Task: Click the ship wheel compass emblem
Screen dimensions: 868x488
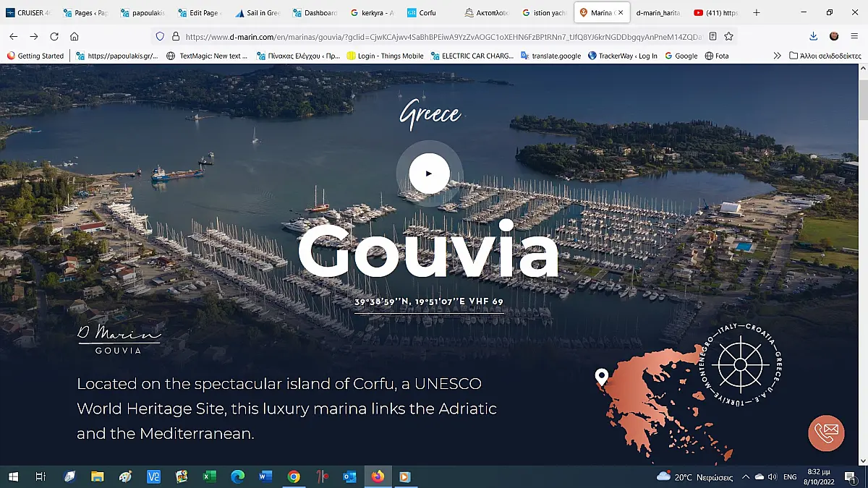Action: click(739, 364)
